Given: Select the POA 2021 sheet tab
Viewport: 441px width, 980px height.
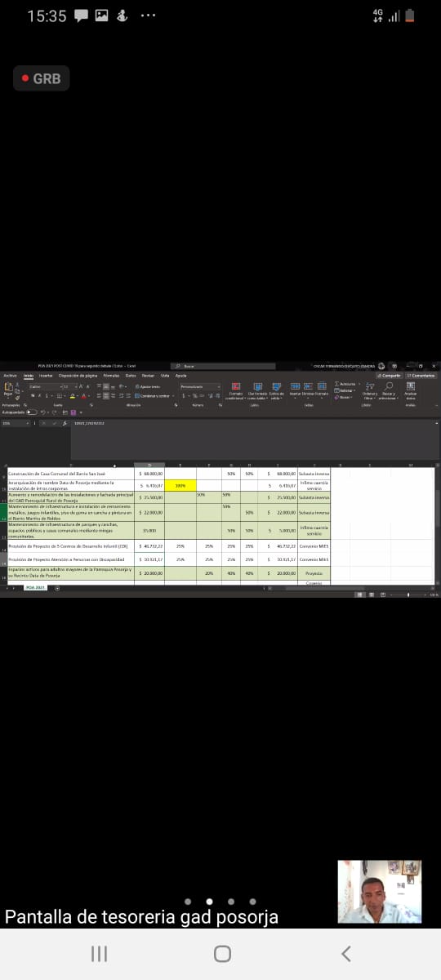Looking at the screenshot, I should pos(35,588).
